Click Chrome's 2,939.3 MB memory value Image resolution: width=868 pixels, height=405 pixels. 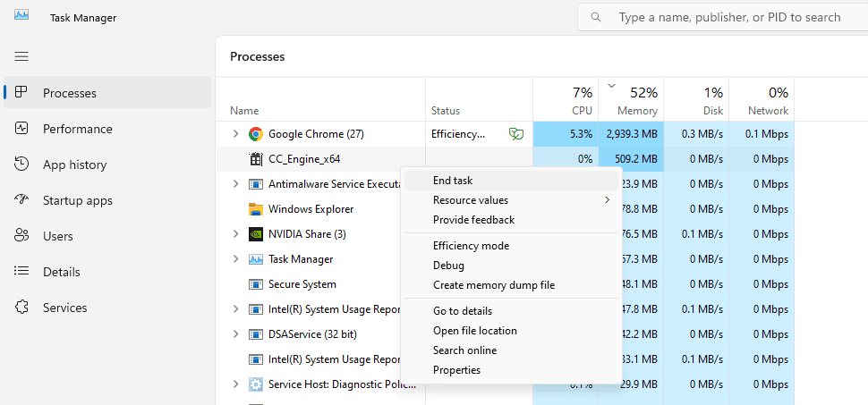(631, 134)
